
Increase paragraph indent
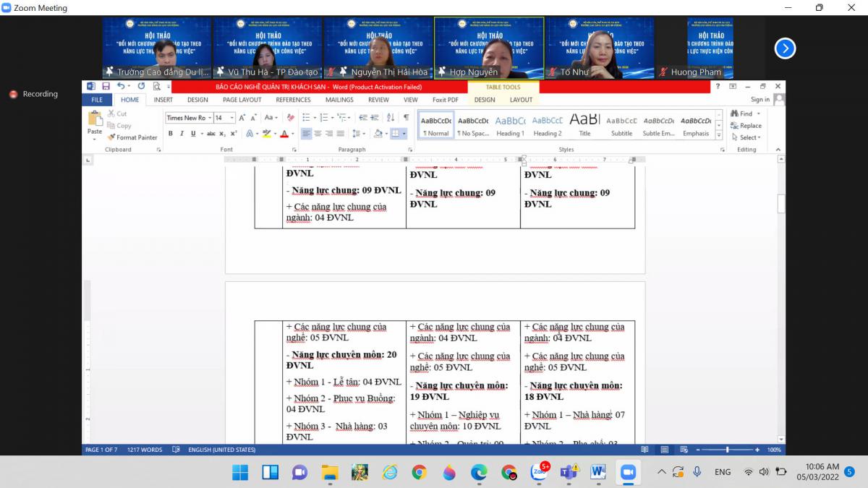(x=375, y=118)
